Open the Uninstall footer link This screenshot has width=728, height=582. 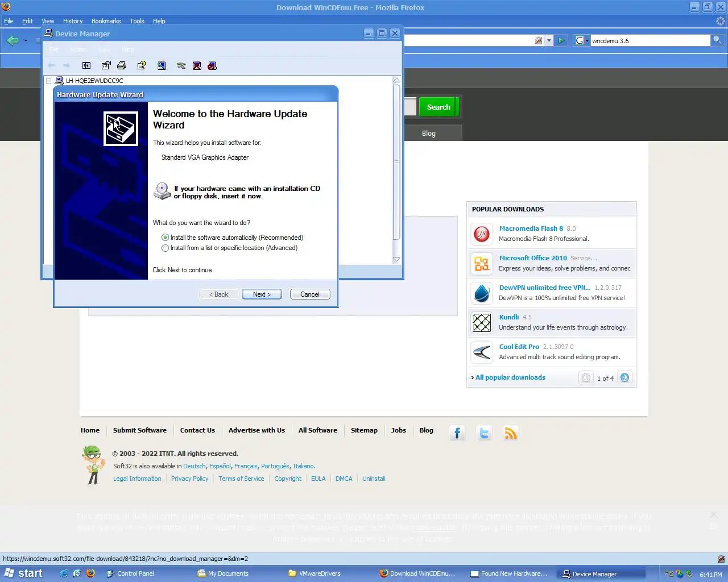(374, 479)
